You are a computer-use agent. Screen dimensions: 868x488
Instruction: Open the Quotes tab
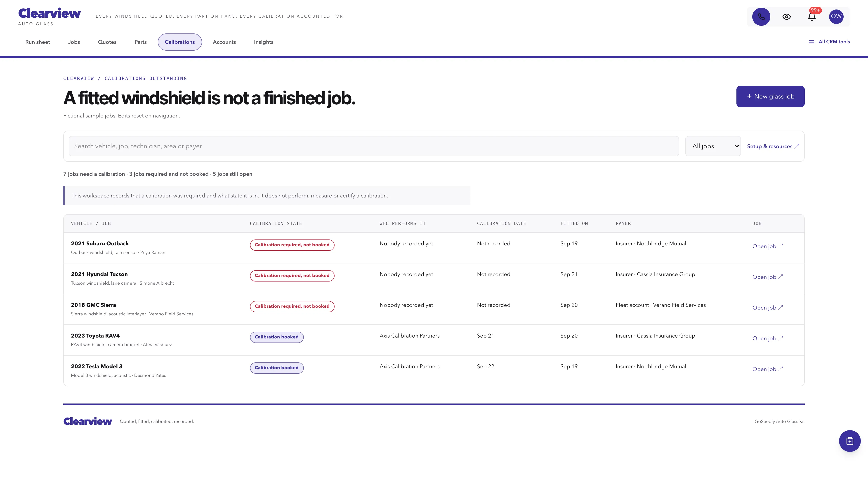click(x=107, y=42)
